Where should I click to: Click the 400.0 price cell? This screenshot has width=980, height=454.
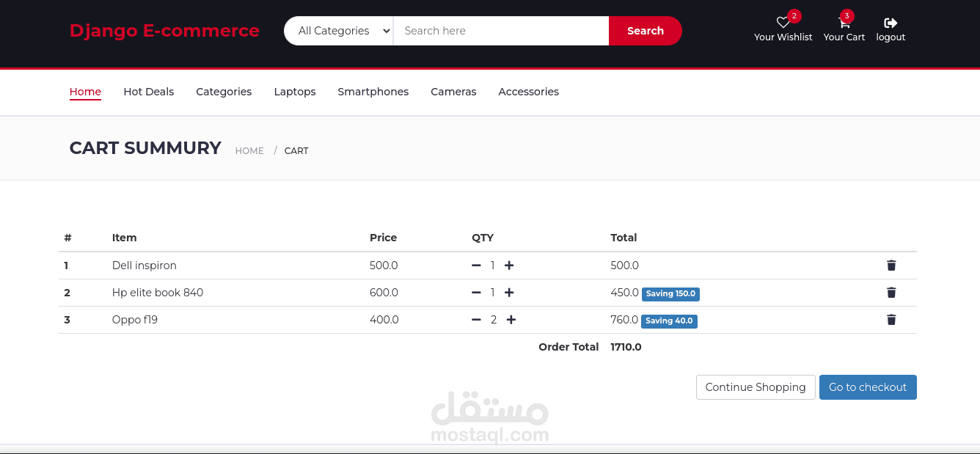(384, 320)
